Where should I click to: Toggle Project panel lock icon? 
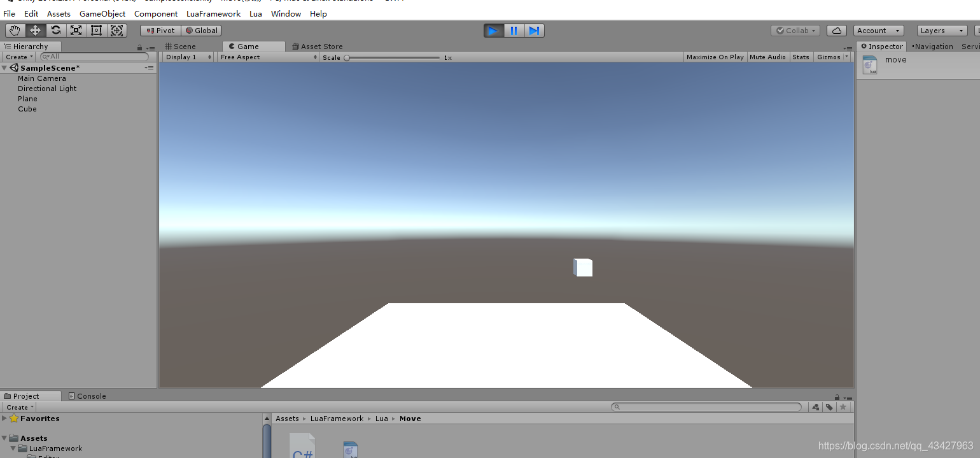pos(837,397)
